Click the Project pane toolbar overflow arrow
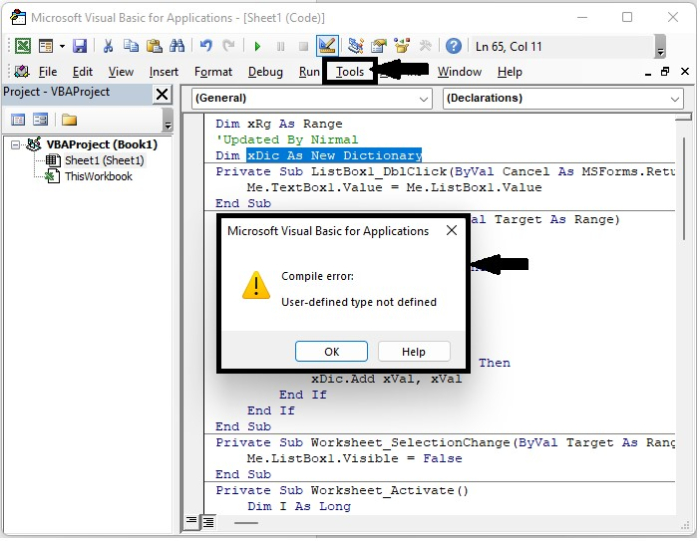 (168, 121)
